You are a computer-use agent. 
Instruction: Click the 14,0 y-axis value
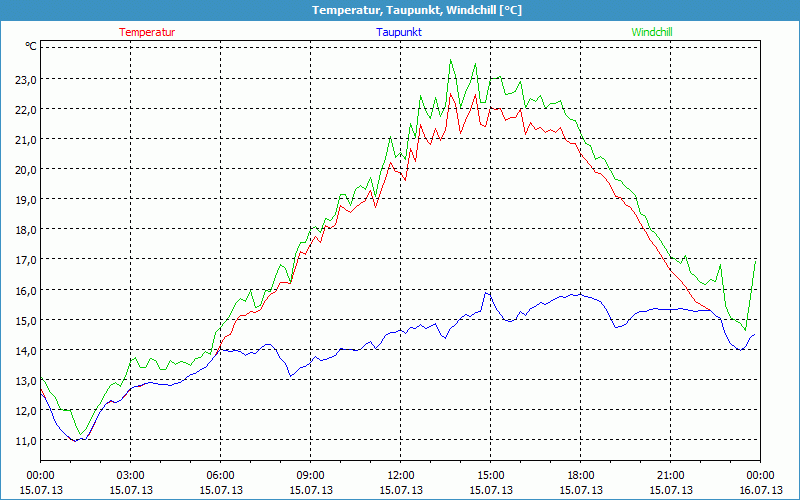pos(28,351)
